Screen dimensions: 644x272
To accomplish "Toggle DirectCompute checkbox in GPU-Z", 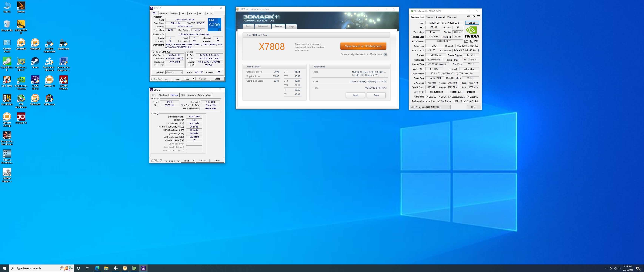I will tap(450, 97).
